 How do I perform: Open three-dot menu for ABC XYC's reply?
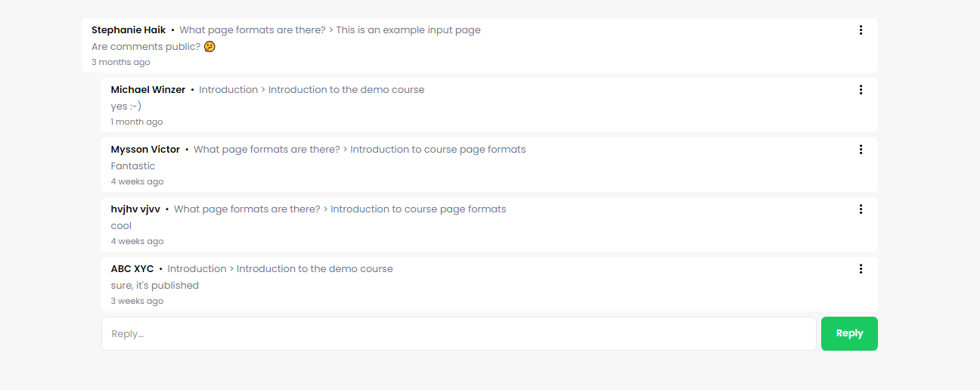tap(861, 269)
